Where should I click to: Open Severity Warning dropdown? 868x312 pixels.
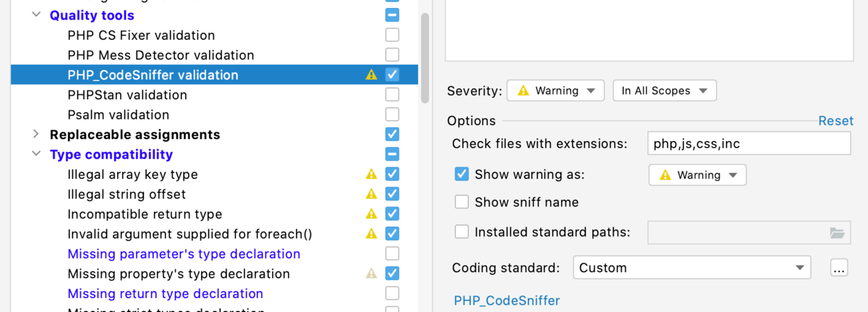click(x=556, y=90)
